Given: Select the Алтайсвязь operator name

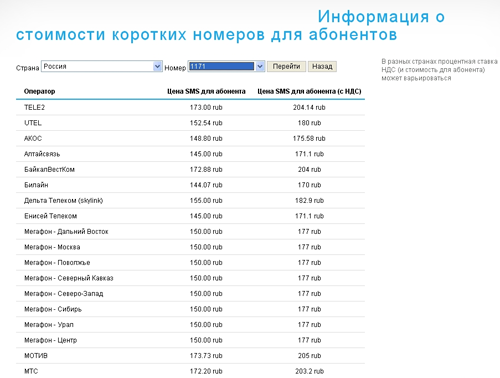Looking at the screenshot, I should (x=42, y=154).
